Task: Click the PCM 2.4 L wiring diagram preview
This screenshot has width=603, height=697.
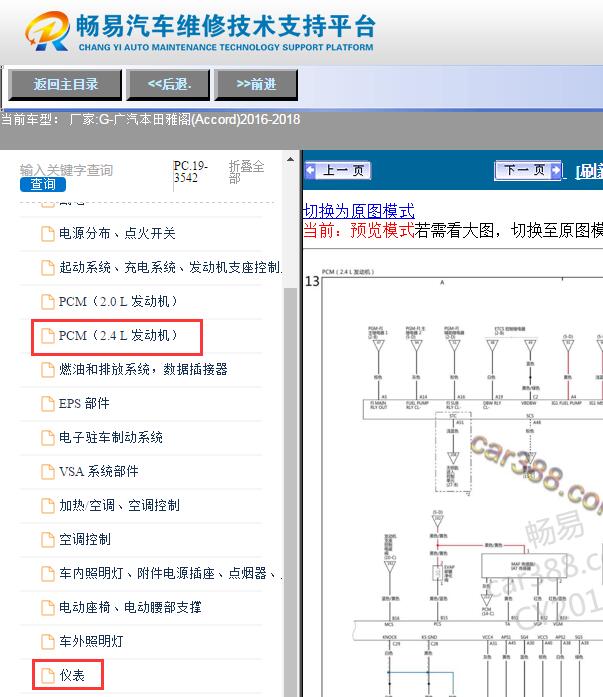Action: click(453, 482)
